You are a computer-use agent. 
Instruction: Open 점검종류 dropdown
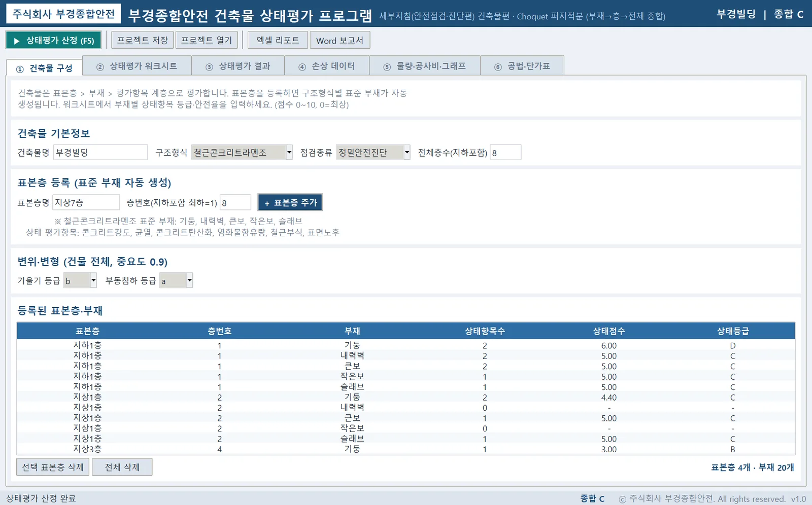pyautogui.click(x=373, y=152)
